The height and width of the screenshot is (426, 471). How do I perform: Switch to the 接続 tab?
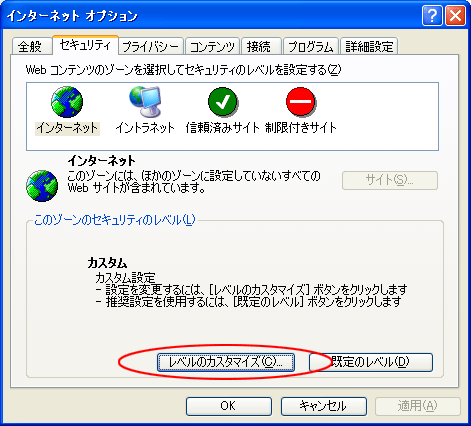tap(259, 46)
